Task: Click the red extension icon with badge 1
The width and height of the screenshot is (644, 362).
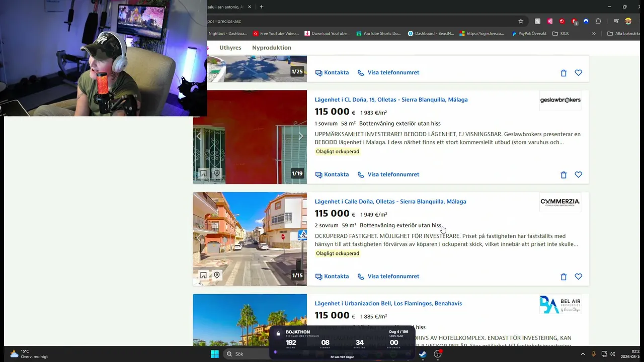Action: pos(574,21)
